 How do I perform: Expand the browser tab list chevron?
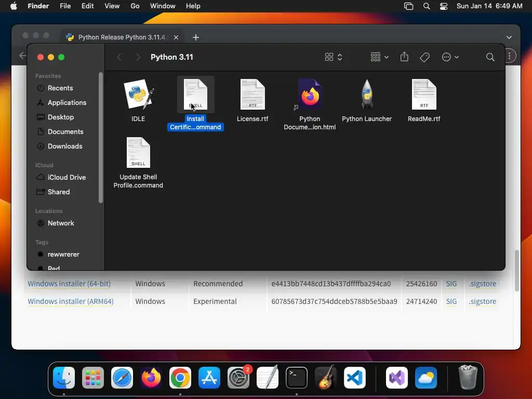point(509,37)
